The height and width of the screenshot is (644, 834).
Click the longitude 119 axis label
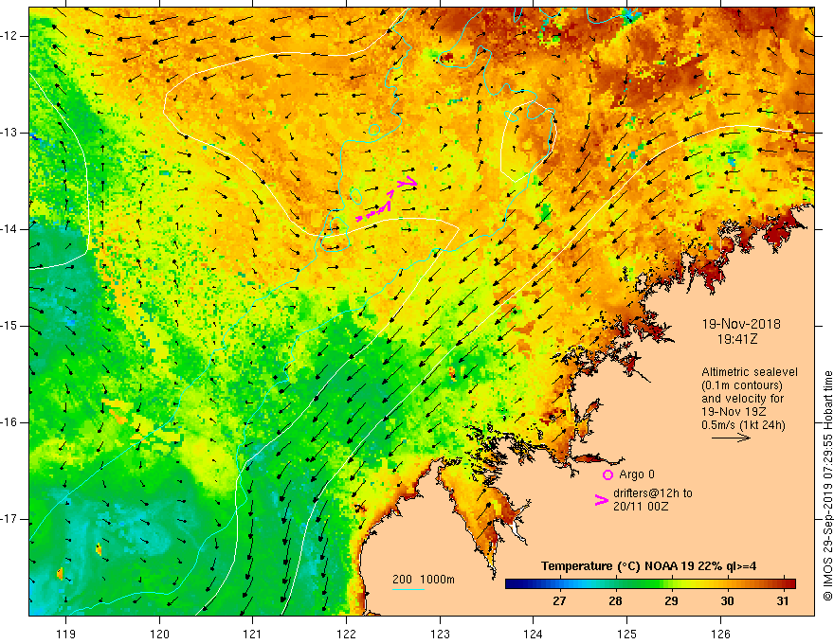pos(66,634)
